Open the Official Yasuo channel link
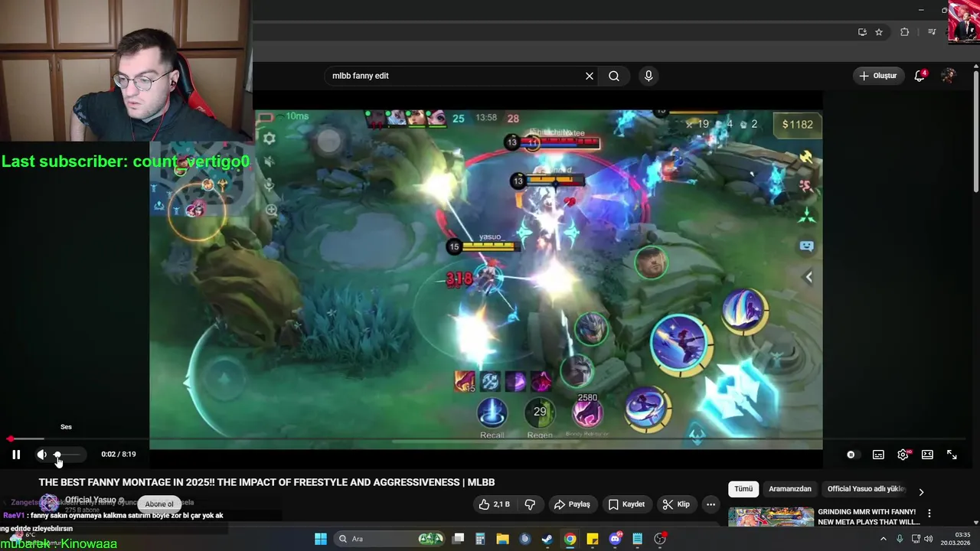Screen dimensions: 980x551 (x=90, y=500)
